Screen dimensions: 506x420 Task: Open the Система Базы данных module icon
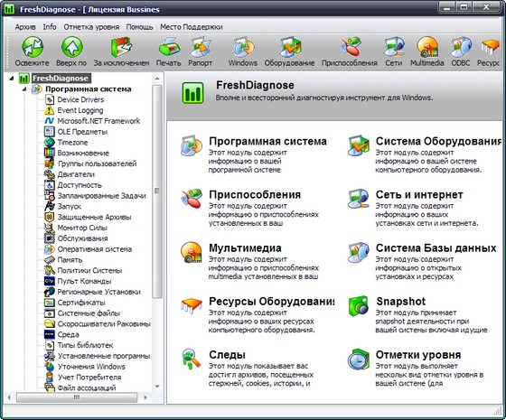(358, 252)
